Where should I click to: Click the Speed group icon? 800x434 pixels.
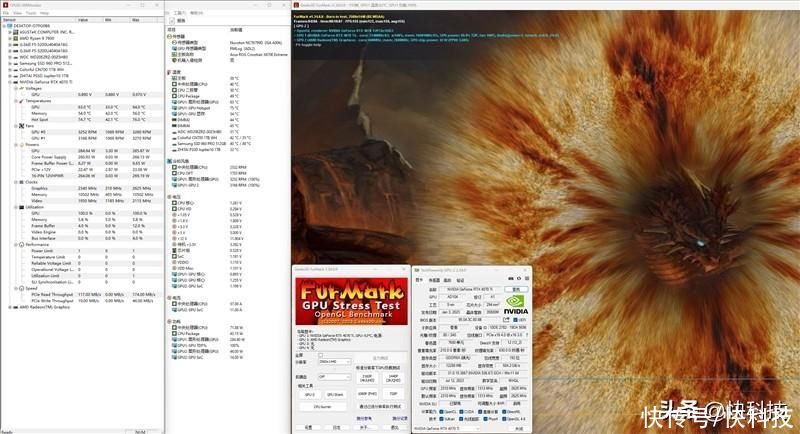(21, 288)
